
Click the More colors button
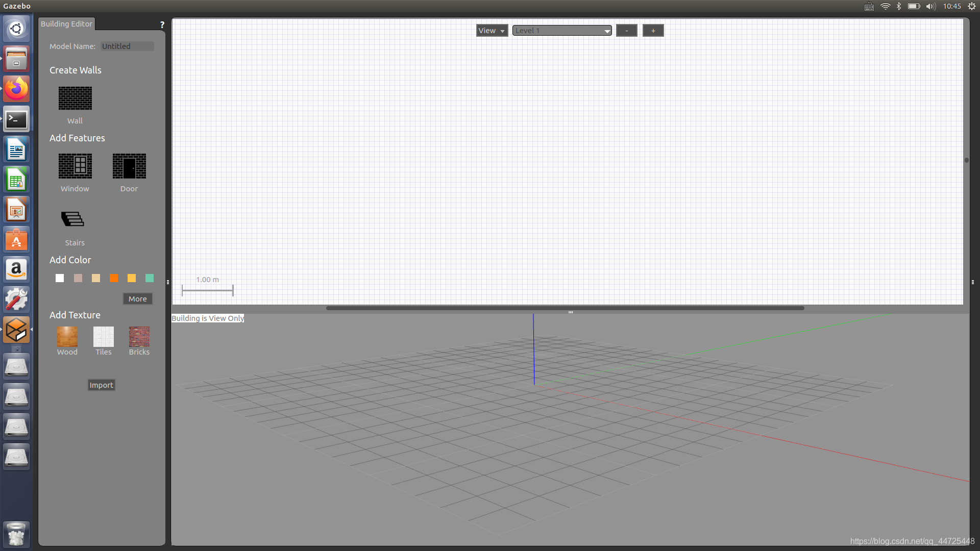click(x=138, y=298)
